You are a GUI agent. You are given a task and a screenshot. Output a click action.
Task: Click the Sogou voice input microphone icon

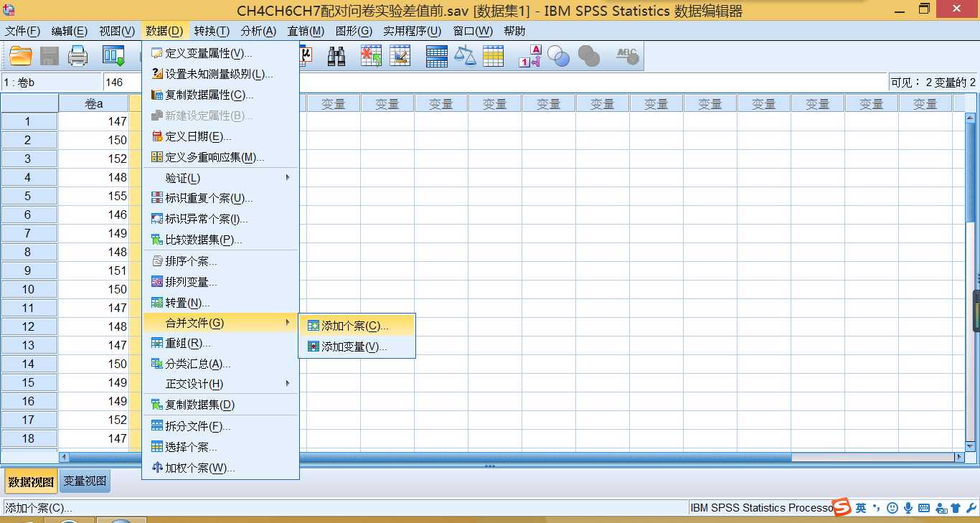pos(908,508)
